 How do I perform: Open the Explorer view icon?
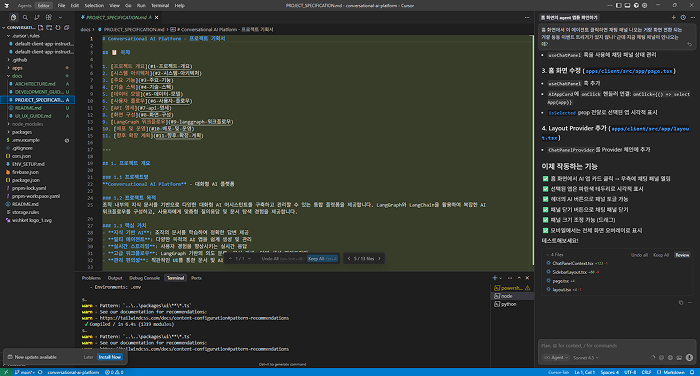click(13, 17)
